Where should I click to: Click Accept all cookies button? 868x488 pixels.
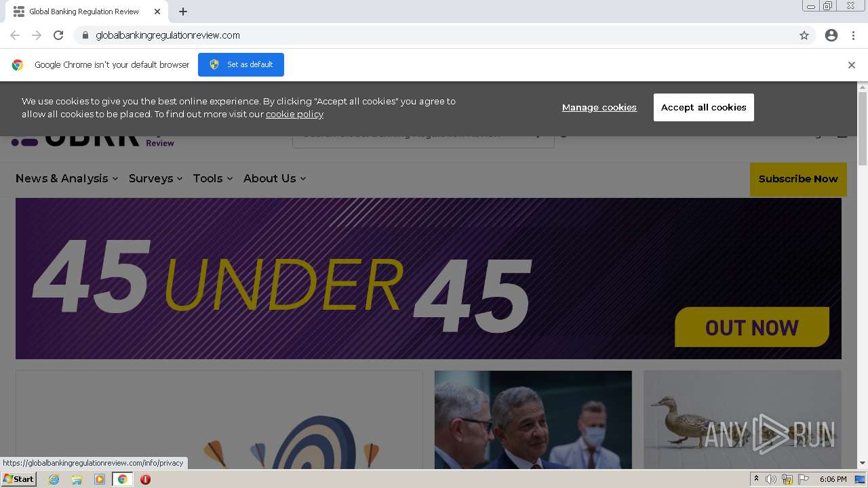(x=703, y=107)
